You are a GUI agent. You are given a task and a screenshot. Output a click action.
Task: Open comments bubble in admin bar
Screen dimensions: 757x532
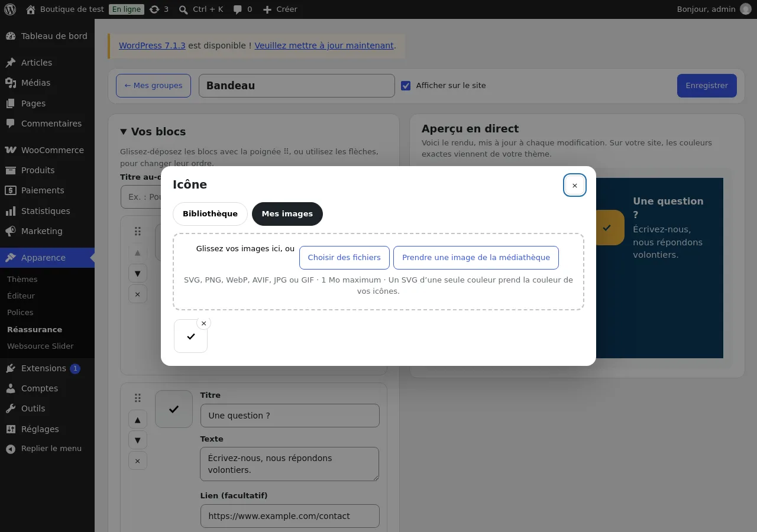[242, 9]
